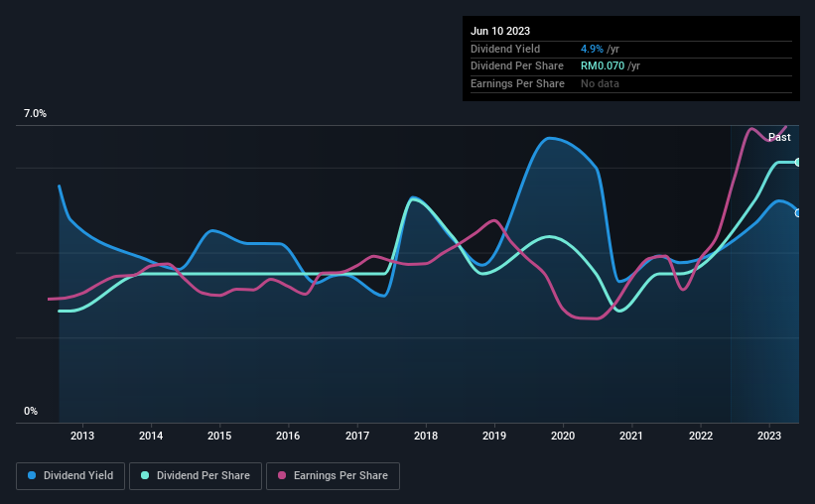The image size is (815, 504).
Task: Toggle the Dividend Per Share legend button
Action: pos(196,476)
